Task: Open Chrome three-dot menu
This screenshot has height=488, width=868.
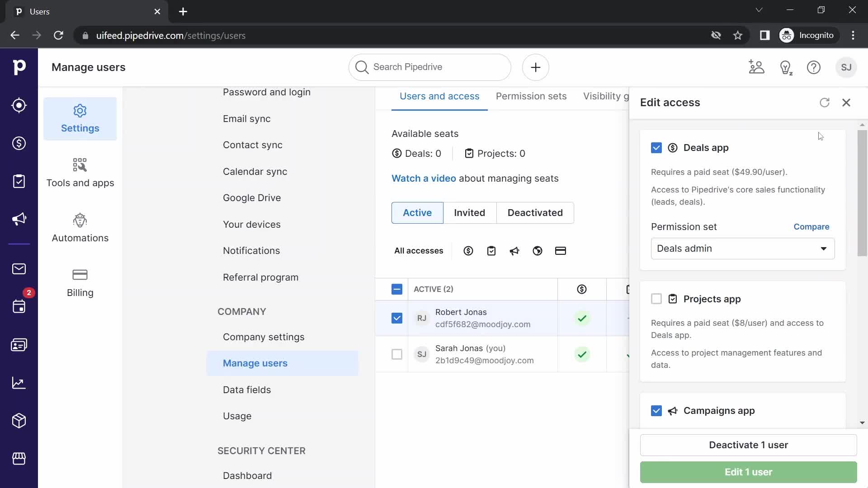Action: [853, 35]
